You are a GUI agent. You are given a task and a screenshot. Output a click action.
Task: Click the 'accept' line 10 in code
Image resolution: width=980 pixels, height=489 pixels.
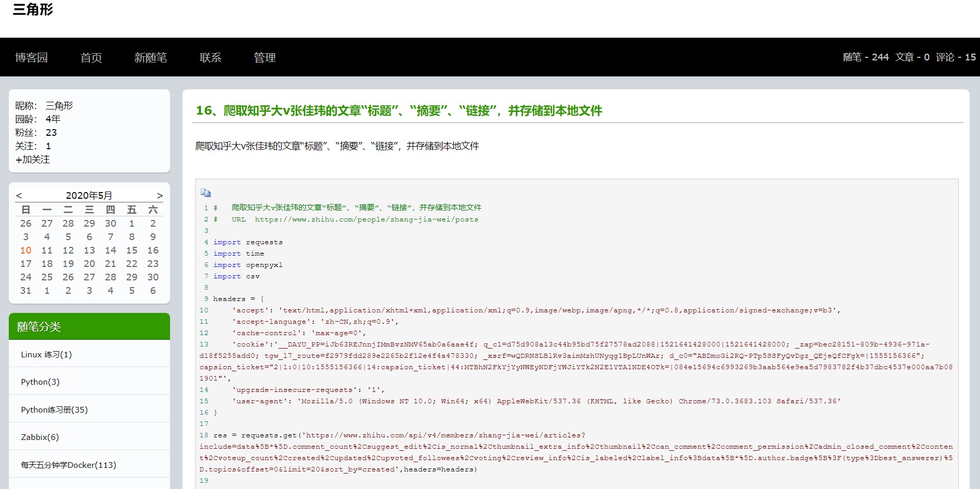pos(537,310)
